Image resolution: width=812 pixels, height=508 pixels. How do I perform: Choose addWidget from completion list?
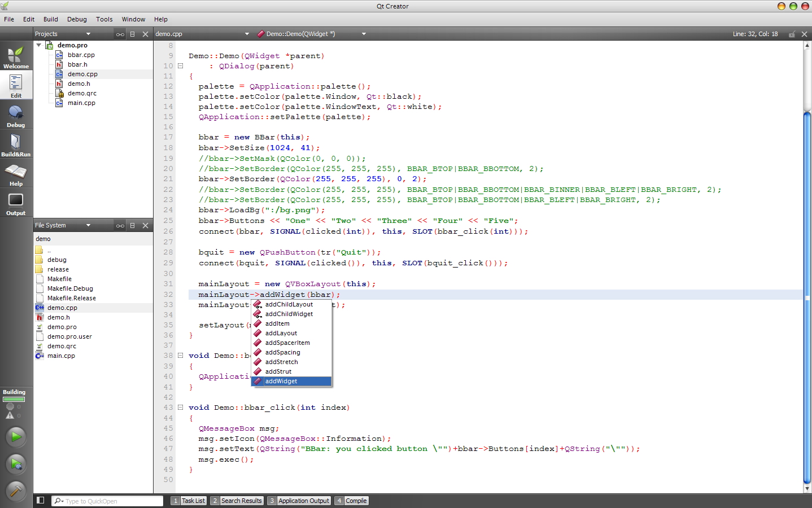[291, 381]
